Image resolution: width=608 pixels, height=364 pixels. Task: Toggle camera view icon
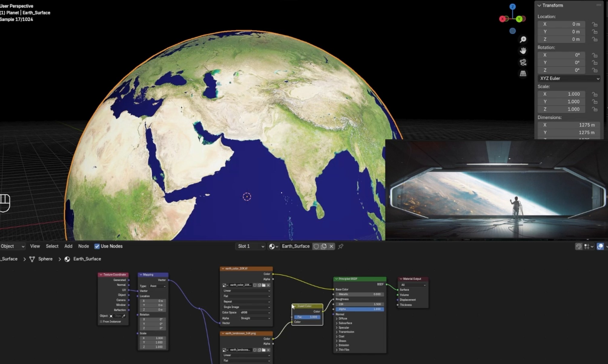pyautogui.click(x=523, y=62)
